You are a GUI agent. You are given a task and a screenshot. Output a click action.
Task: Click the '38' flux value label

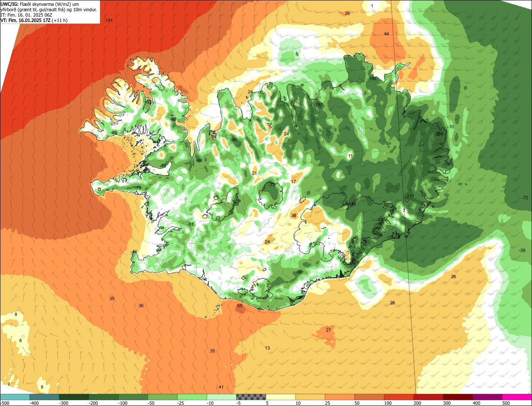(293, 216)
